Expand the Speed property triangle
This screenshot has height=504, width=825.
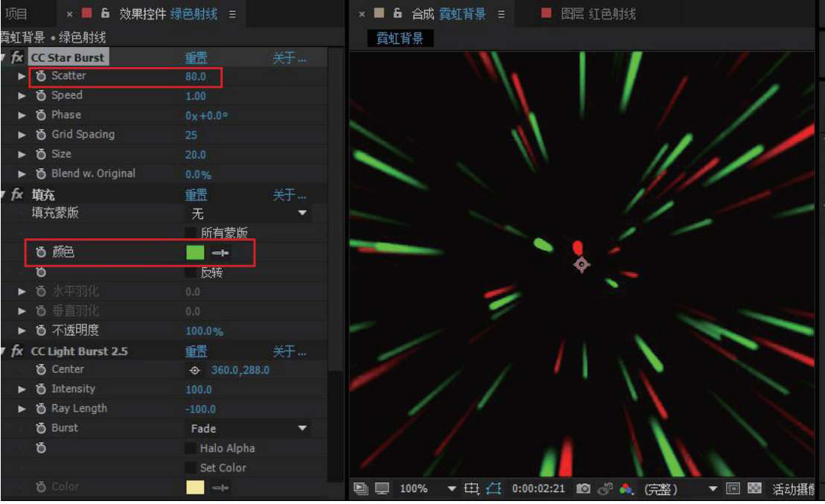click(22, 96)
